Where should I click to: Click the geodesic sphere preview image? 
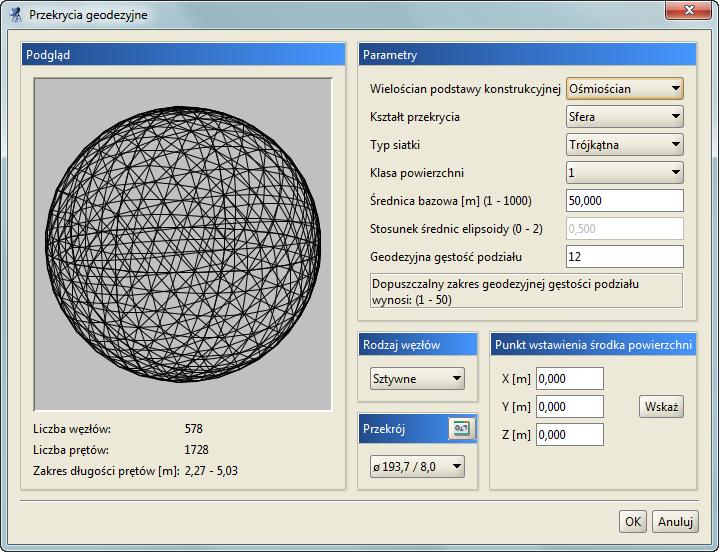pyautogui.click(x=183, y=244)
